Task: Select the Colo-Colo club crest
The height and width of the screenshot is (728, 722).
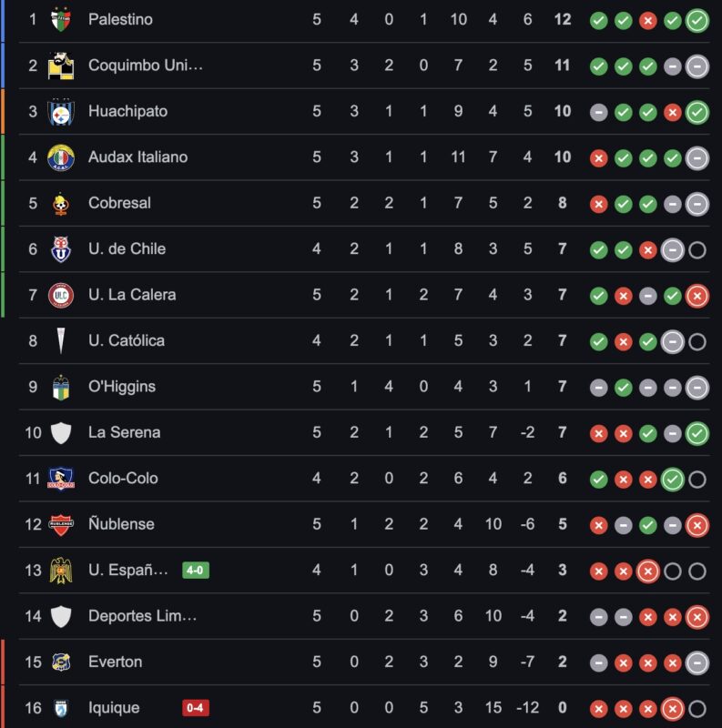Action: 59,477
